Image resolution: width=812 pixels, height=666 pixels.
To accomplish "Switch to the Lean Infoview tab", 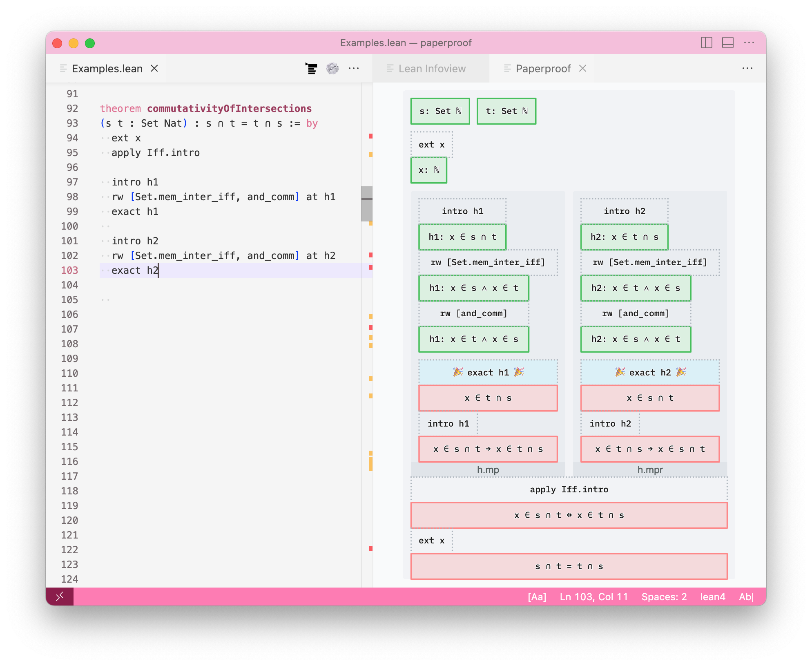I will coord(431,69).
